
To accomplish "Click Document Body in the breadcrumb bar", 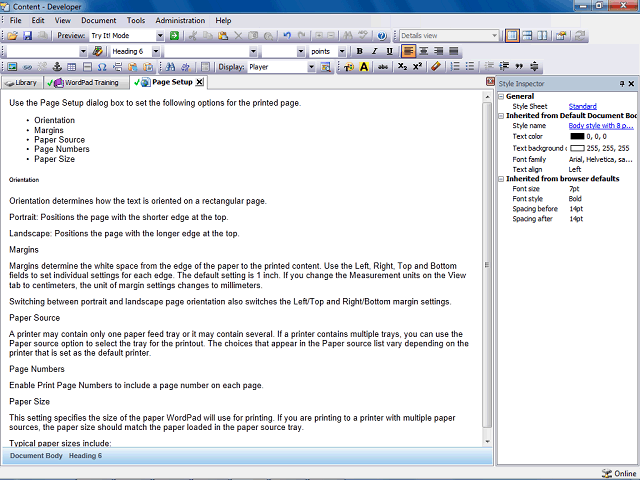I will pos(36,456).
